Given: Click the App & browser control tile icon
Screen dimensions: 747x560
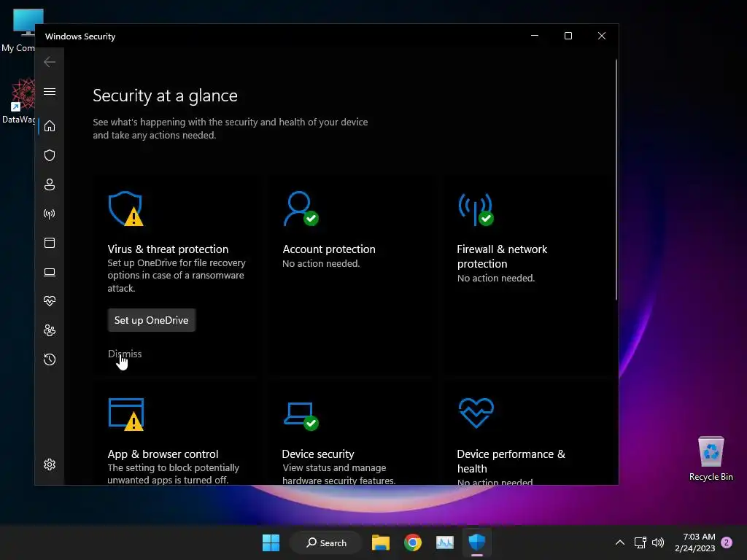Looking at the screenshot, I should (x=126, y=414).
